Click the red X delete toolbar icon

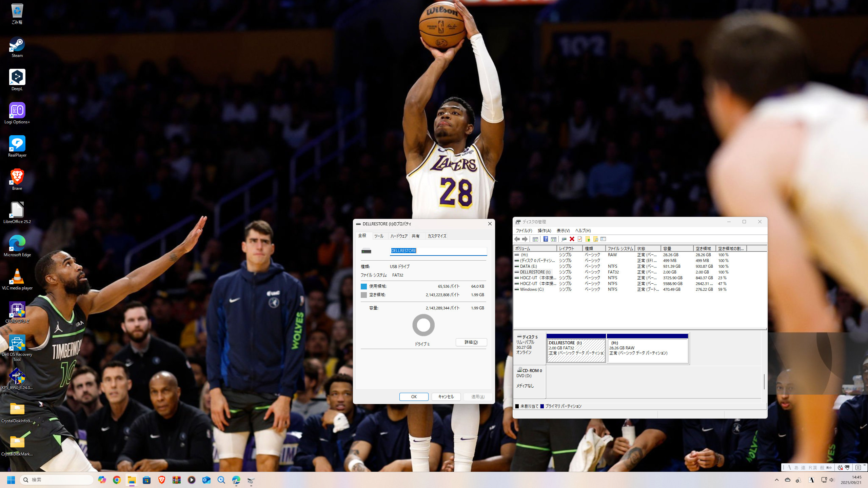click(572, 239)
